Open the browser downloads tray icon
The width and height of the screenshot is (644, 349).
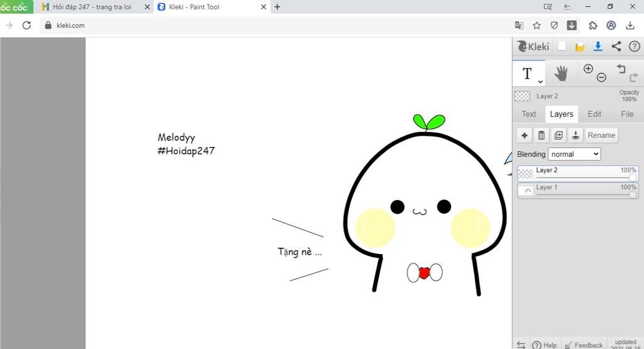click(x=630, y=25)
